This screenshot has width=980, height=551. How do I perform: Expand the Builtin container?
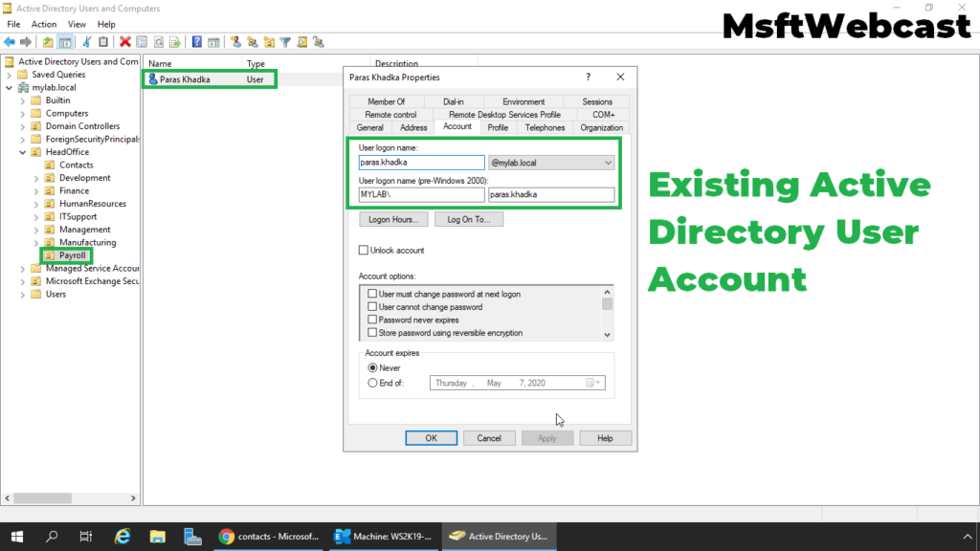click(x=23, y=100)
